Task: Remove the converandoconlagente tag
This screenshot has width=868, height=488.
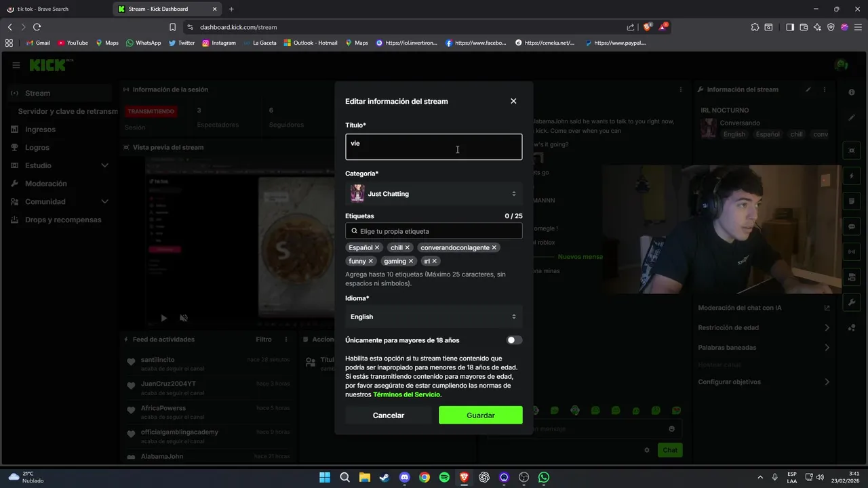Action: click(x=494, y=247)
